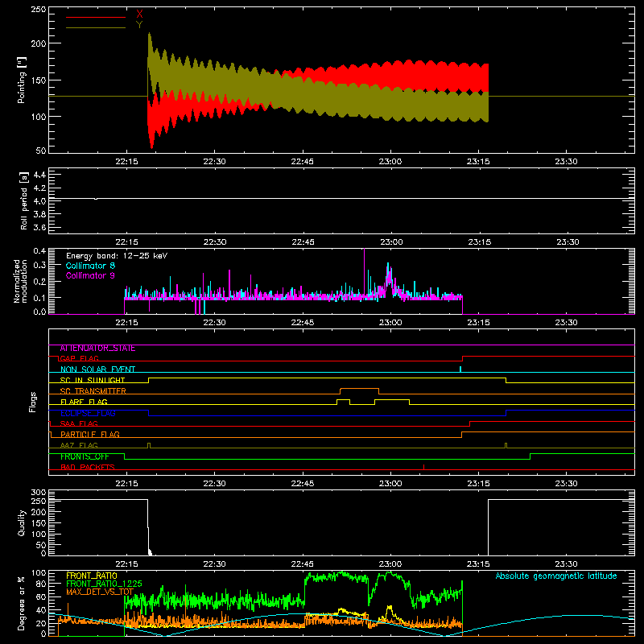Select the olive Y legend label
Image resolution: width=644 pixels, height=644 pixels.
[x=139, y=25]
